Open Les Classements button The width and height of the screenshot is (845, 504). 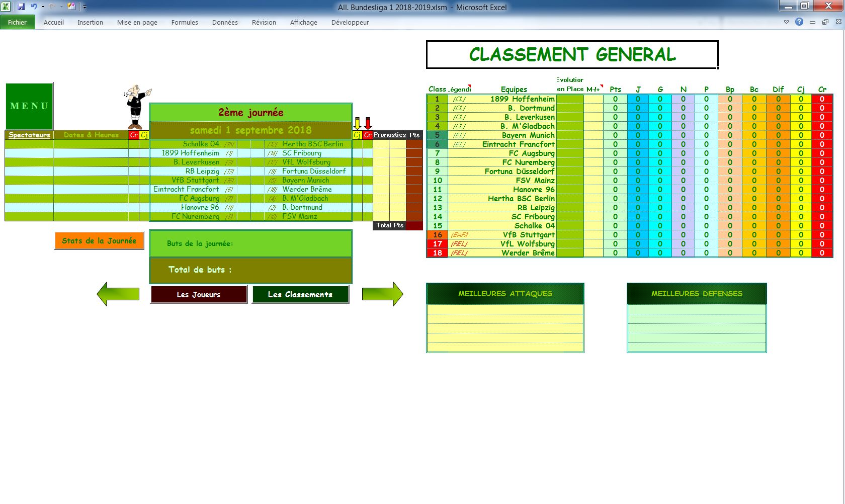[x=300, y=295]
